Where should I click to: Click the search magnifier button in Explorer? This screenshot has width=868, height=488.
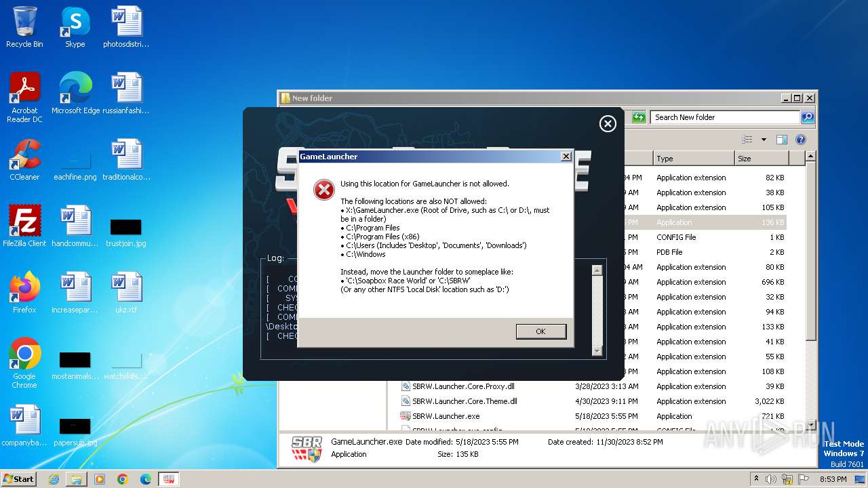(807, 117)
